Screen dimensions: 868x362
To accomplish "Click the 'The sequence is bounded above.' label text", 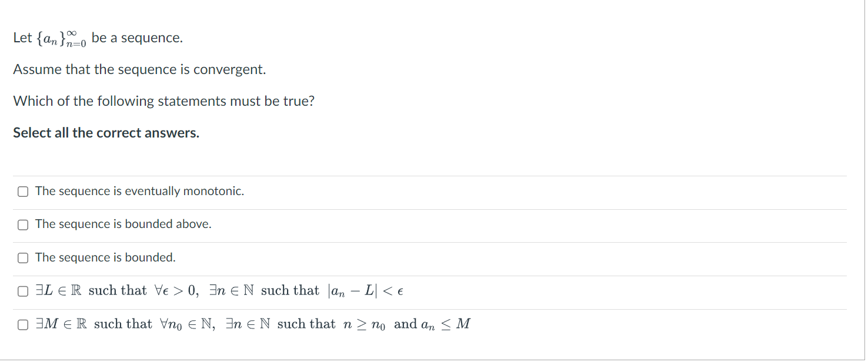I will 123,224.
